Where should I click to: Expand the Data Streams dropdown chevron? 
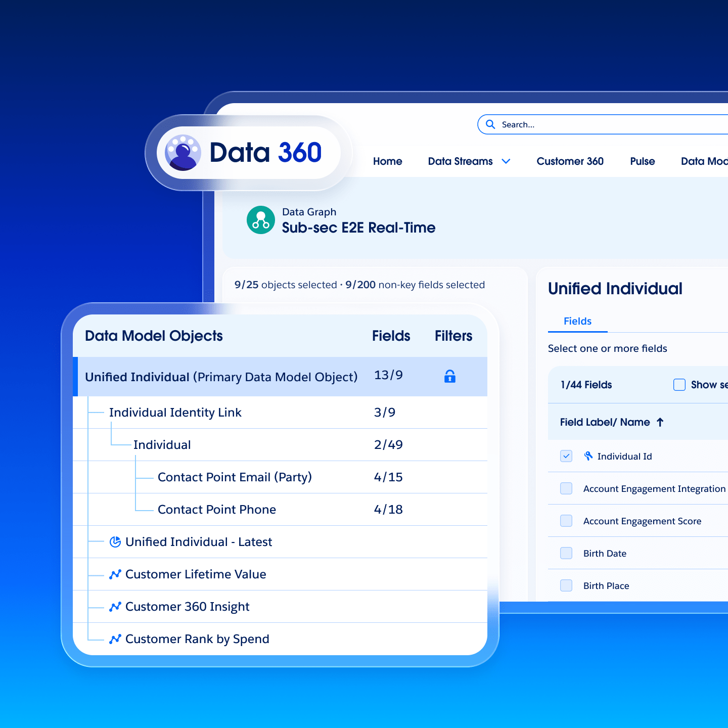[506, 161]
